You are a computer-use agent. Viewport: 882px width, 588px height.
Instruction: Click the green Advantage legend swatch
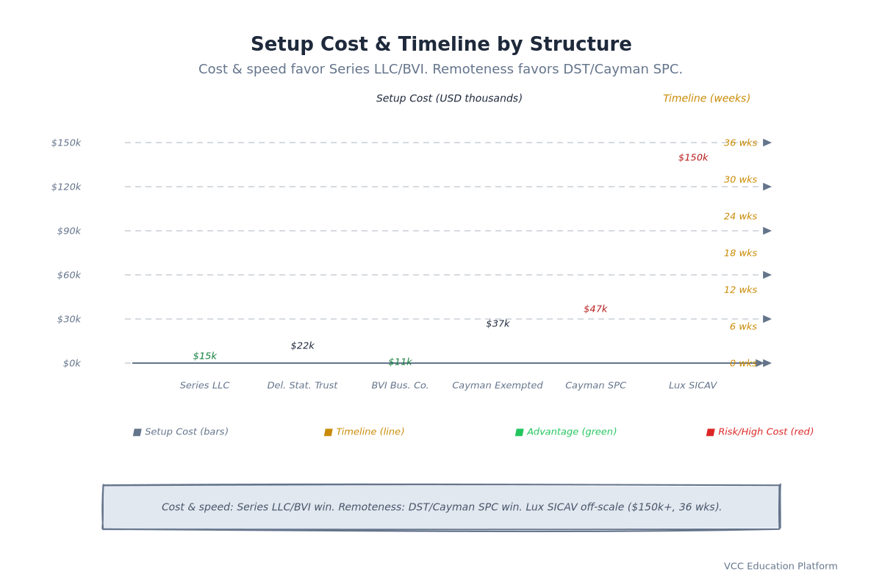pos(519,432)
